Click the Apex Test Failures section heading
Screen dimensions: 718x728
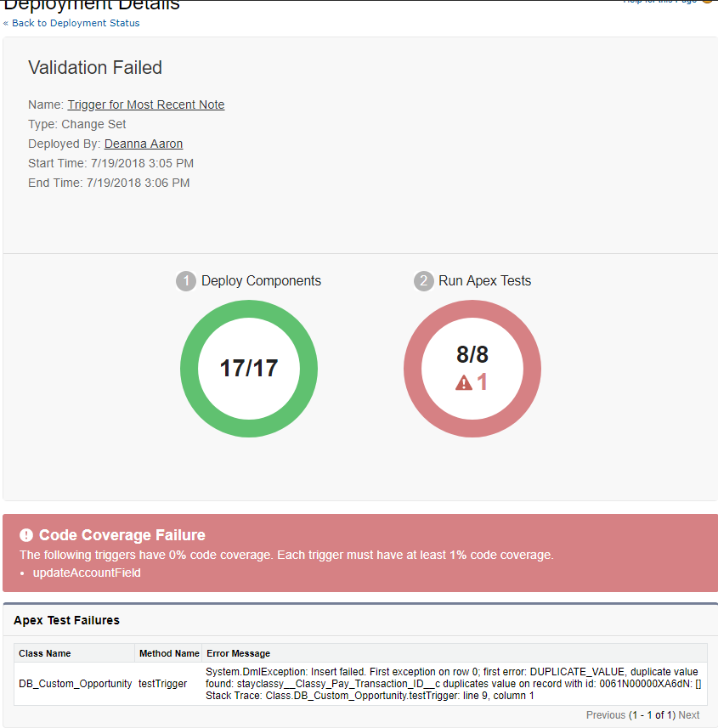[x=67, y=620]
